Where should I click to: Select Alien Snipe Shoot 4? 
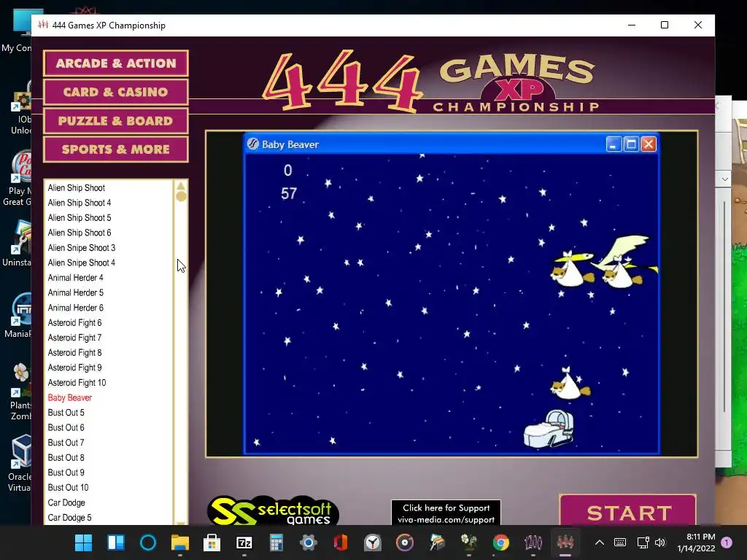pos(82,262)
